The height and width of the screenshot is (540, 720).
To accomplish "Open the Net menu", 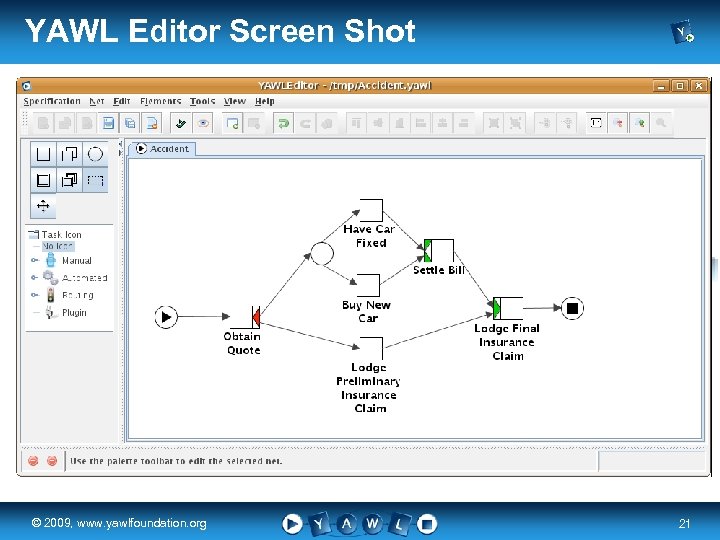I will (96, 101).
